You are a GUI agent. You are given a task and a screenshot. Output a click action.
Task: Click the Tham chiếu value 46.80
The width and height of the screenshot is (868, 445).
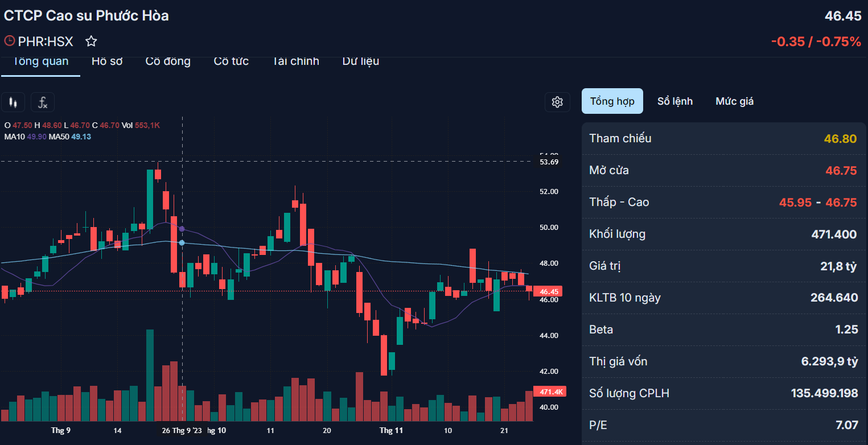(840, 138)
